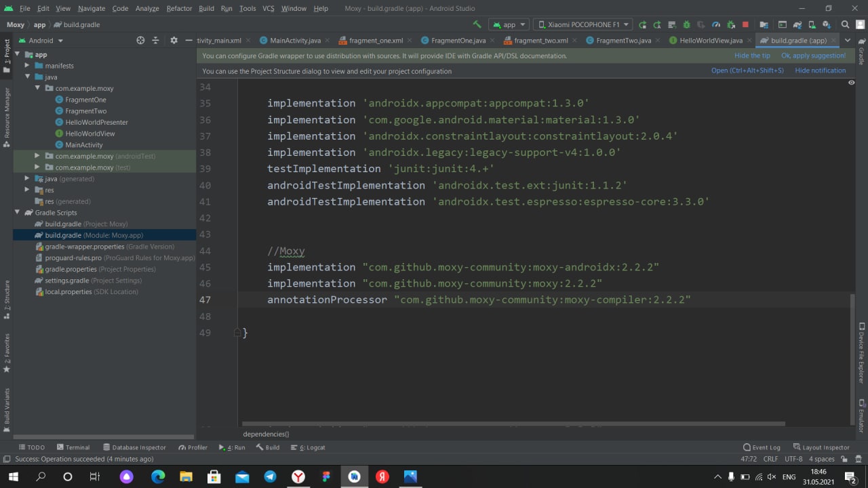
Task: Click the Project Structure toolbar icon
Action: 763,24
